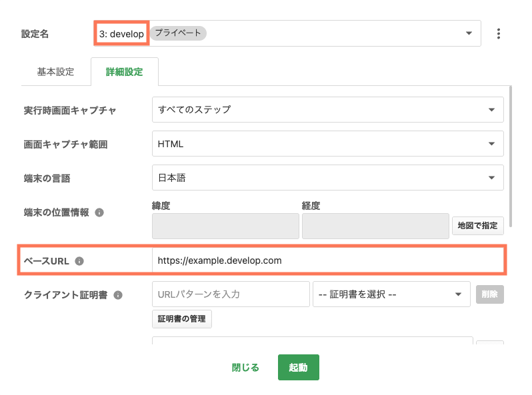Click the green 起動 button
Screen dimensions: 532x395
[x=298, y=367]
